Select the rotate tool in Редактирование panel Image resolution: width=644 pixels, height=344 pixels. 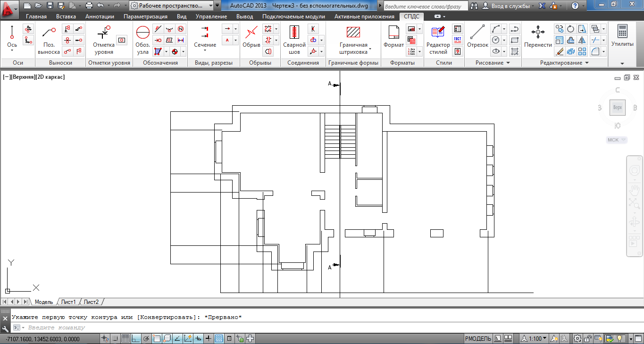571,29
